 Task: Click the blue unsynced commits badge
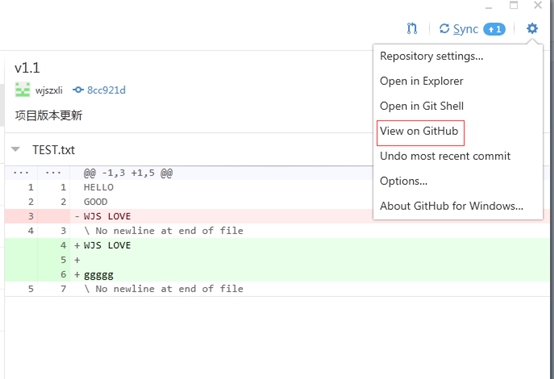(x=494, y=29)
